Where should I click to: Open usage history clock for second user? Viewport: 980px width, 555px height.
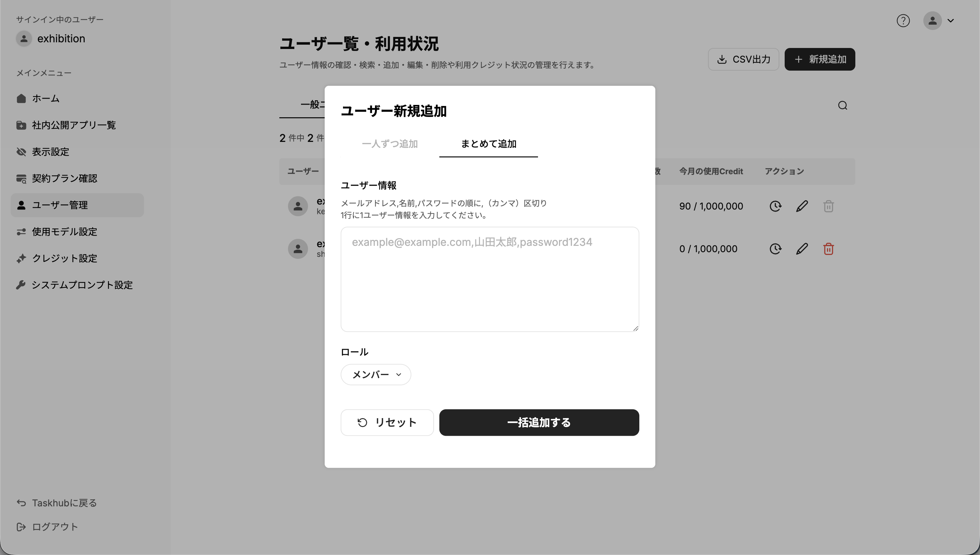click(775, 249)
